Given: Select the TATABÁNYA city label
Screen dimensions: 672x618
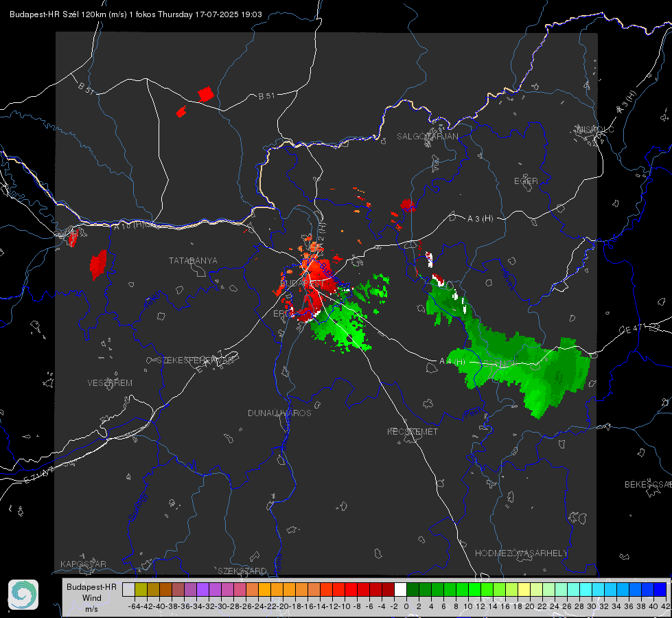Looking at the screenshot, I should pyautogui.click(x=193, y=260).
